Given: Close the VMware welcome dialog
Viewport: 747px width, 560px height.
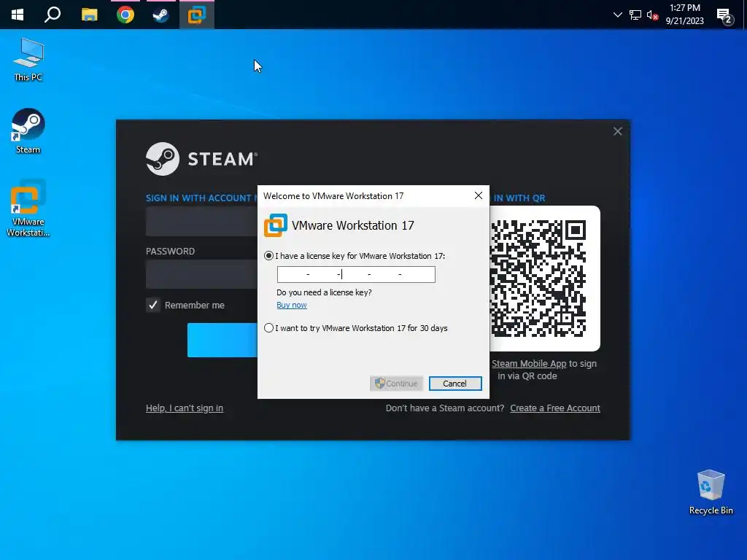Looking at the screenshot, I should point(479,195).
